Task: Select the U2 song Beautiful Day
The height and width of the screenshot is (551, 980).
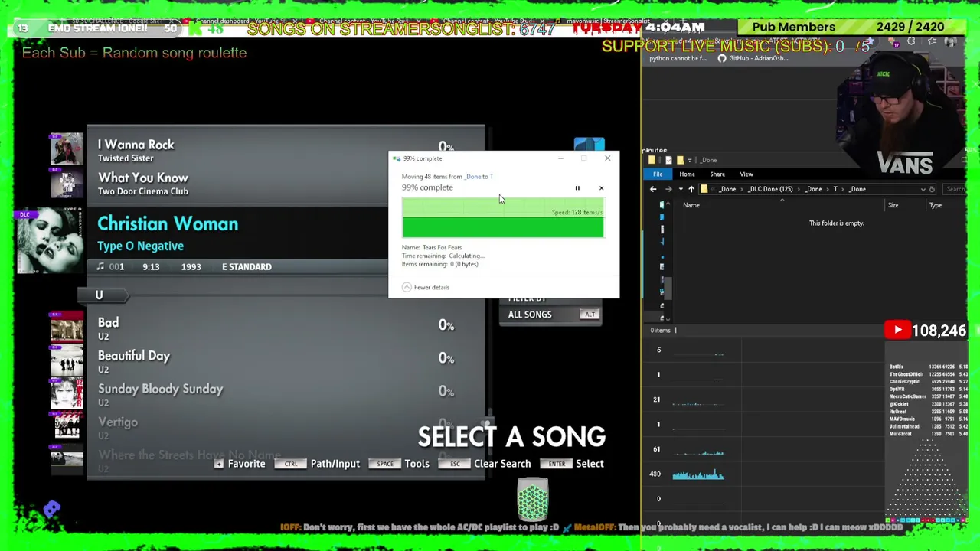Action: (133, 356)
